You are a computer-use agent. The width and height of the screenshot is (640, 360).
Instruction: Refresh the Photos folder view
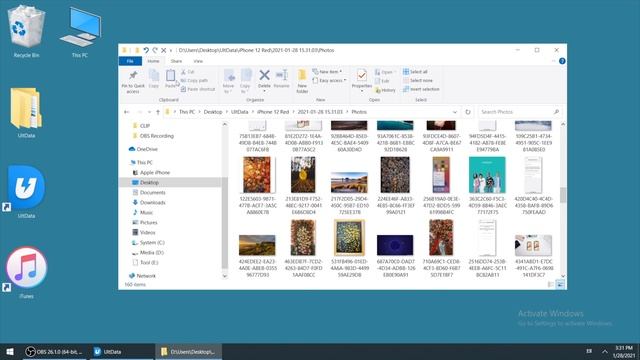click(468, 112)
